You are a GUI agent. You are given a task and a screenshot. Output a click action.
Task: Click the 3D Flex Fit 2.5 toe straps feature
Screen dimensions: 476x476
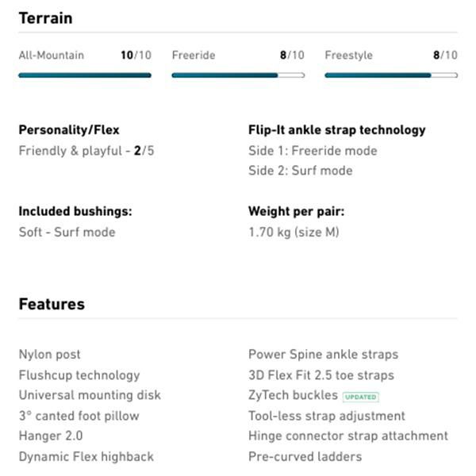(321, 375)
